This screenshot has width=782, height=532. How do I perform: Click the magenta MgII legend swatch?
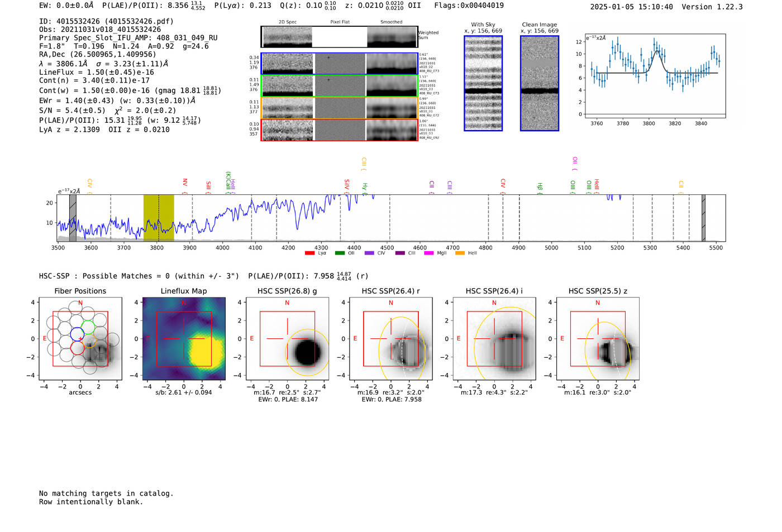(x=429, y=253)
